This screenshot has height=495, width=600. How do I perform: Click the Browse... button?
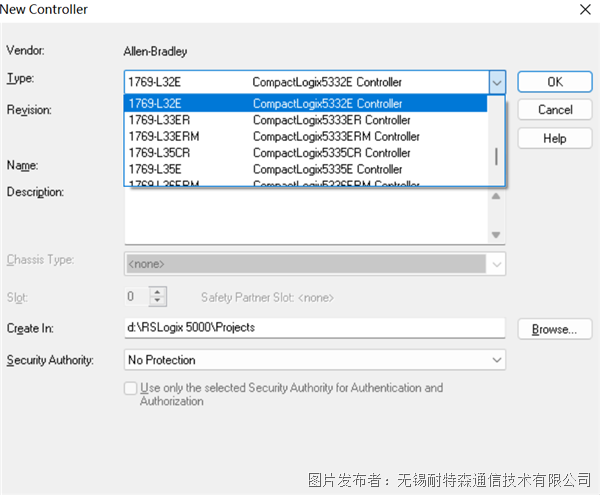pyautogui.click(x=554, y=329)
